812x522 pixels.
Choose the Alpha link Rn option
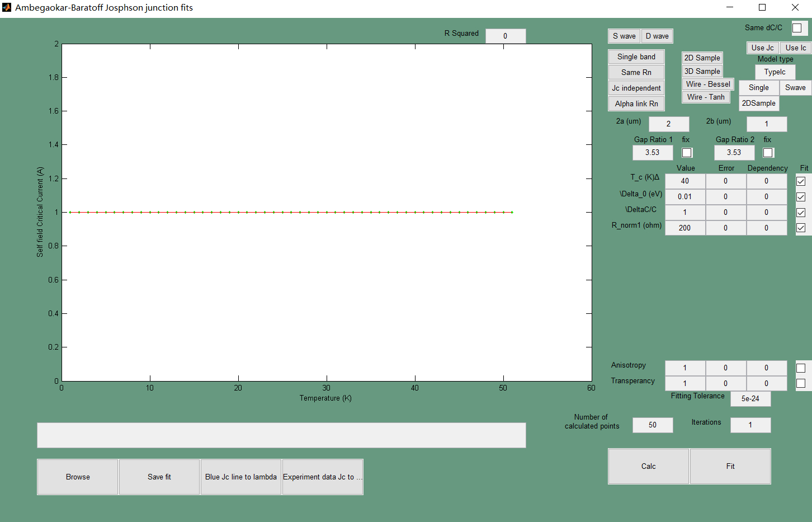click(636, 104)
